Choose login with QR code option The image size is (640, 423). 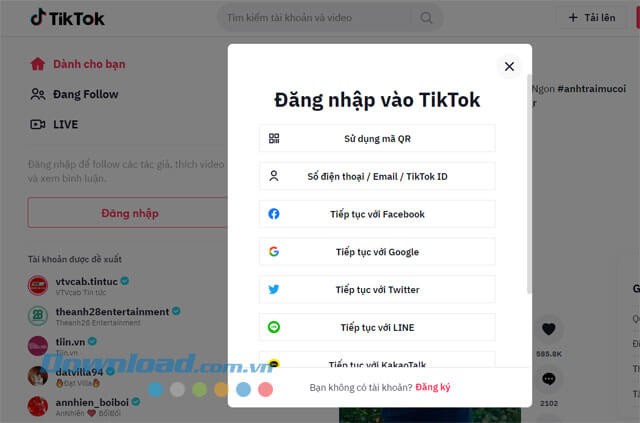(x=377, y=138)
